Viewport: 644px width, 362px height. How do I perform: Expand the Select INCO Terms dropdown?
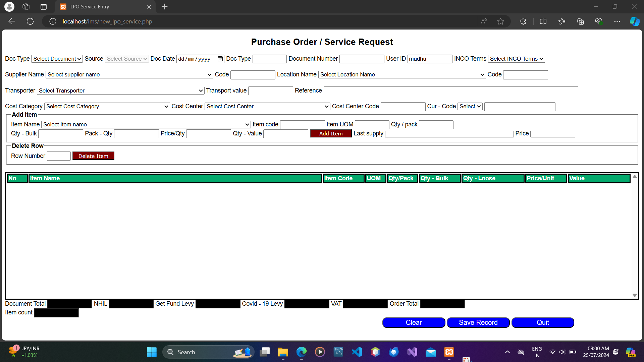(x=516, y=59)
